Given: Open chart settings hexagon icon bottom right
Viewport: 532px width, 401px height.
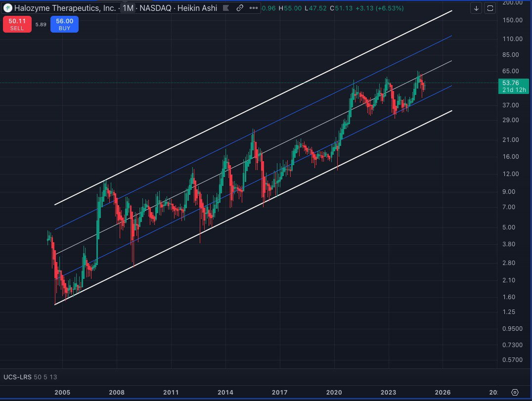Looking at the screenshot, I should 515,392.
